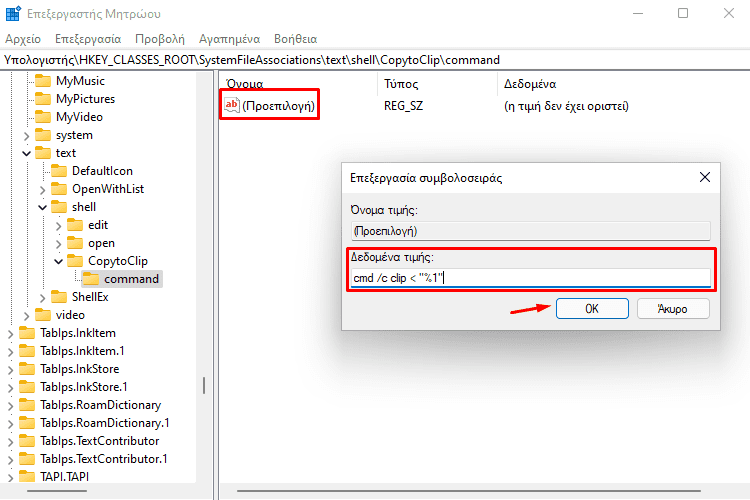This screenshot has height=500, width=750.
Task: Collapse the text key
Action: coord(27,154)
